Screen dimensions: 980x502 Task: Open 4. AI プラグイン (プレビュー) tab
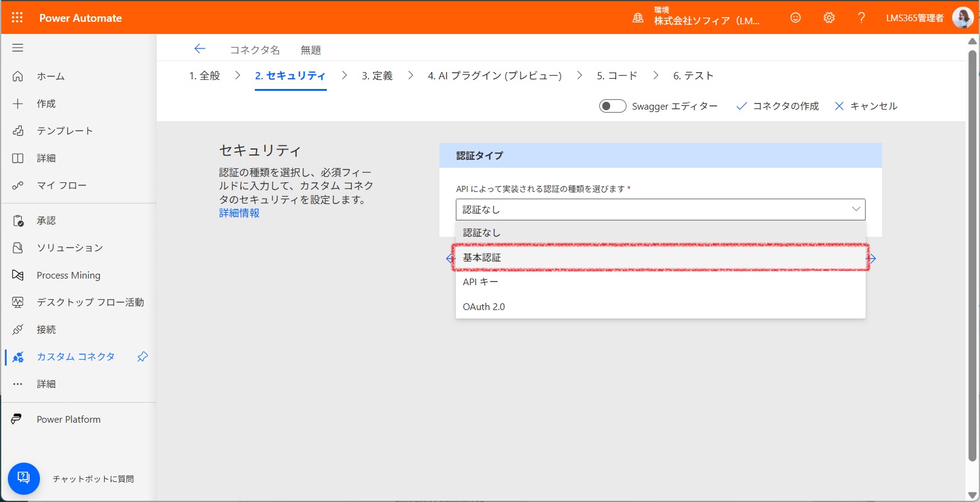click(495, 76)
